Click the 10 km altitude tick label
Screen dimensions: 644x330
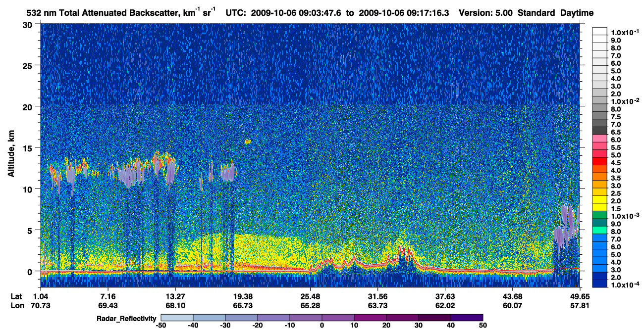(28, 189)
